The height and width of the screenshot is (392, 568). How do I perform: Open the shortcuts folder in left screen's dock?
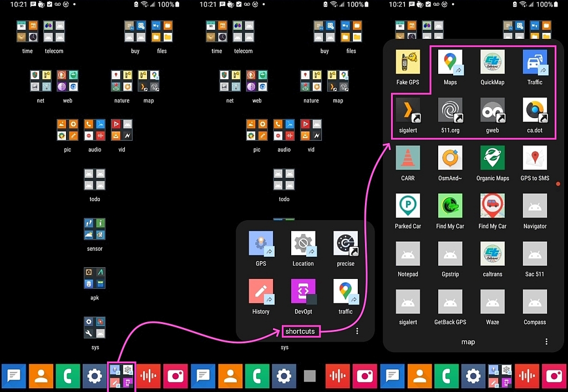point(121,376)
